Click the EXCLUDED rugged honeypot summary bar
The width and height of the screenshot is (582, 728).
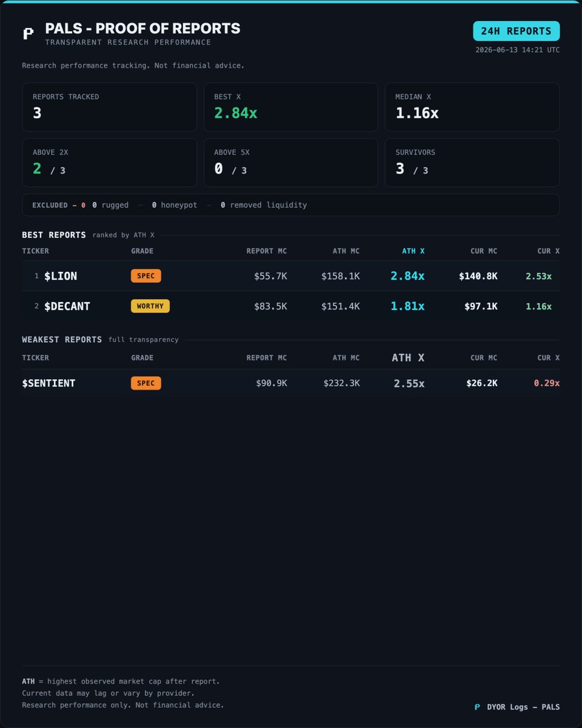point(291,205)
